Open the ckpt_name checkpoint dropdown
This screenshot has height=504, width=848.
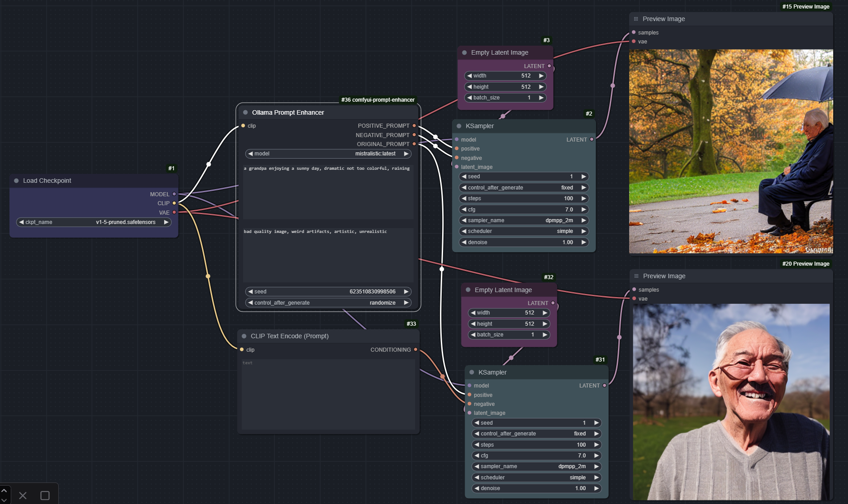(x=94, y=222)
